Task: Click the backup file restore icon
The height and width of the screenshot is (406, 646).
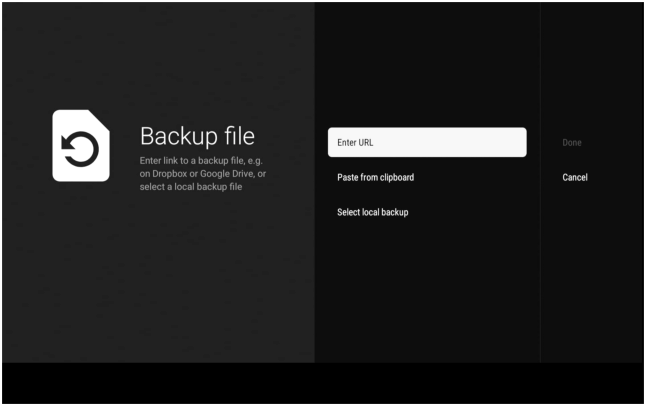Action: (x=81, y=146)
